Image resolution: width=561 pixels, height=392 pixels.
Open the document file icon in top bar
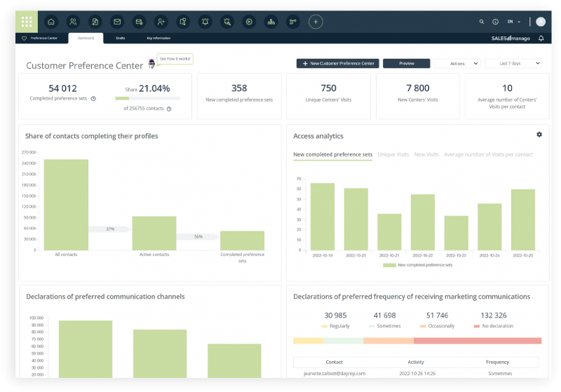95,22
